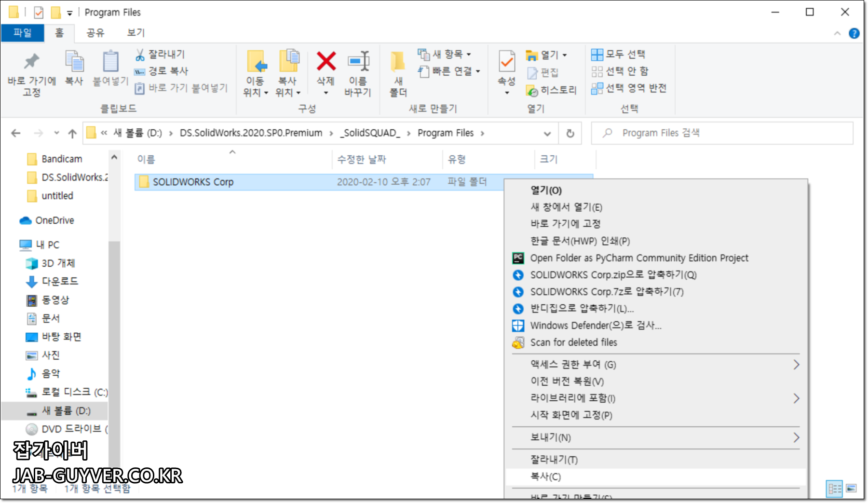Click Select none (선택 안 함)
The image size is (868, 503).
[x=620, y=71]
